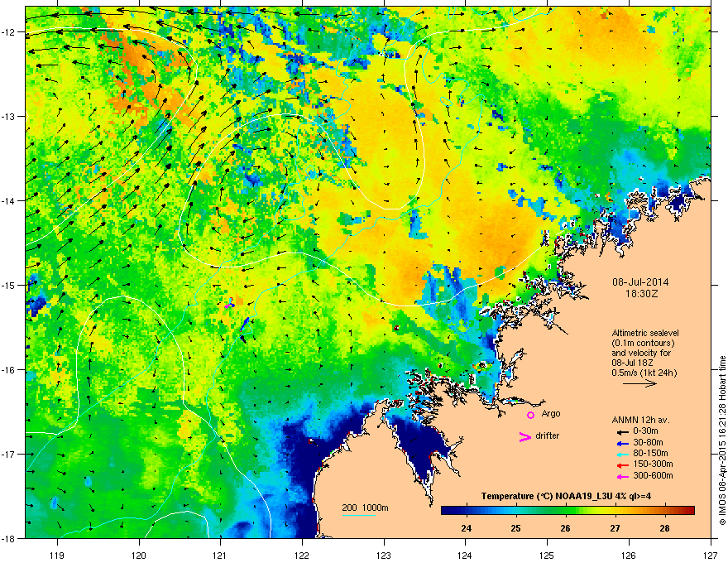Click the longitude axis label 126
Viewport: 728px width, 563px height.
(x=629, y=556)
